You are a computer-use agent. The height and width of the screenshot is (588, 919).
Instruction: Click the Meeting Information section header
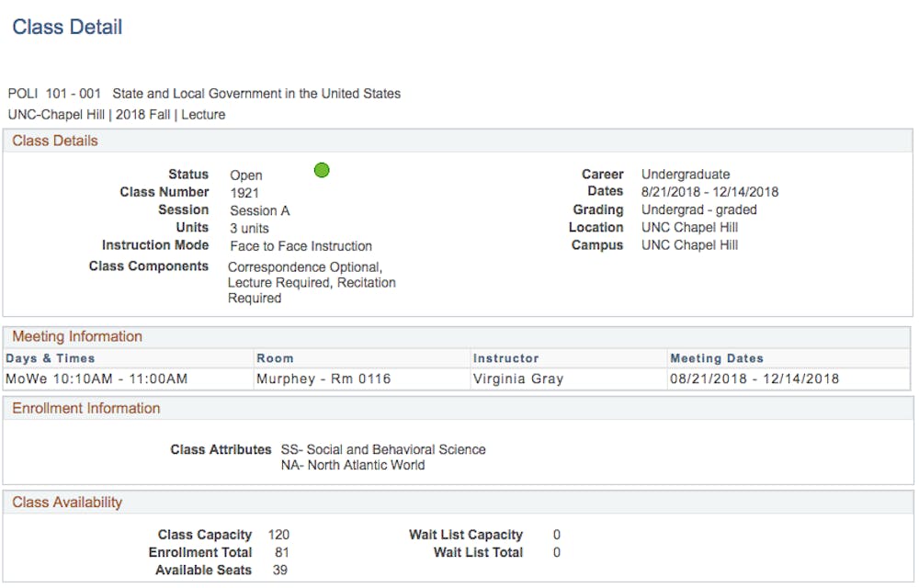point(77,336)
